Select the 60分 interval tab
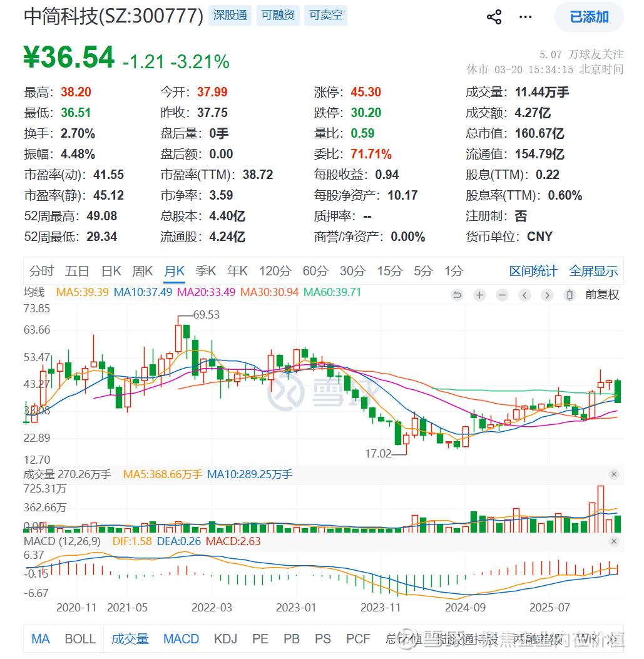644x659 pixels. [315, 271]
